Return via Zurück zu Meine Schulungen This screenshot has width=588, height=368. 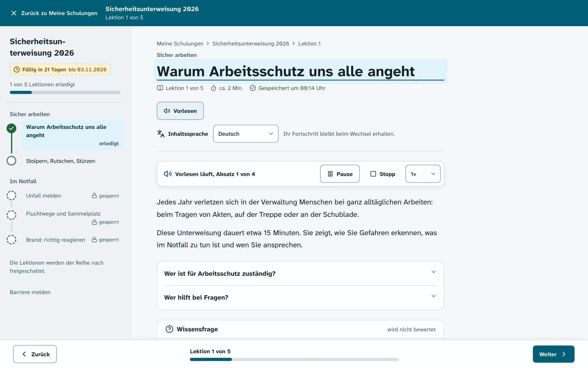pos(54,13)
